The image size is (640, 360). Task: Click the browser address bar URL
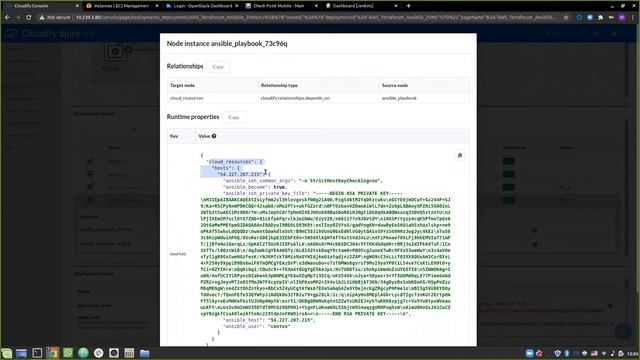(315, 18)
